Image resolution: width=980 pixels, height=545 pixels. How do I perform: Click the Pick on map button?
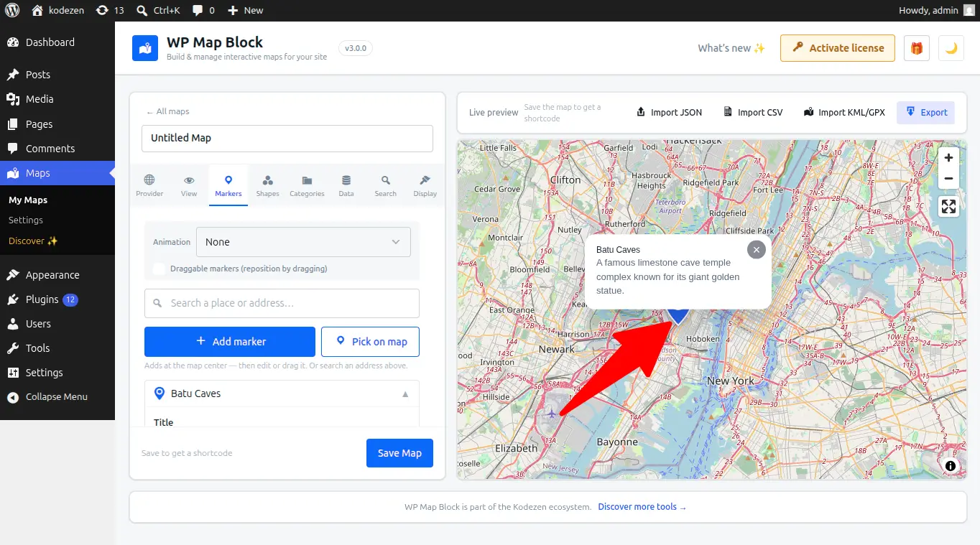[370, 342]
